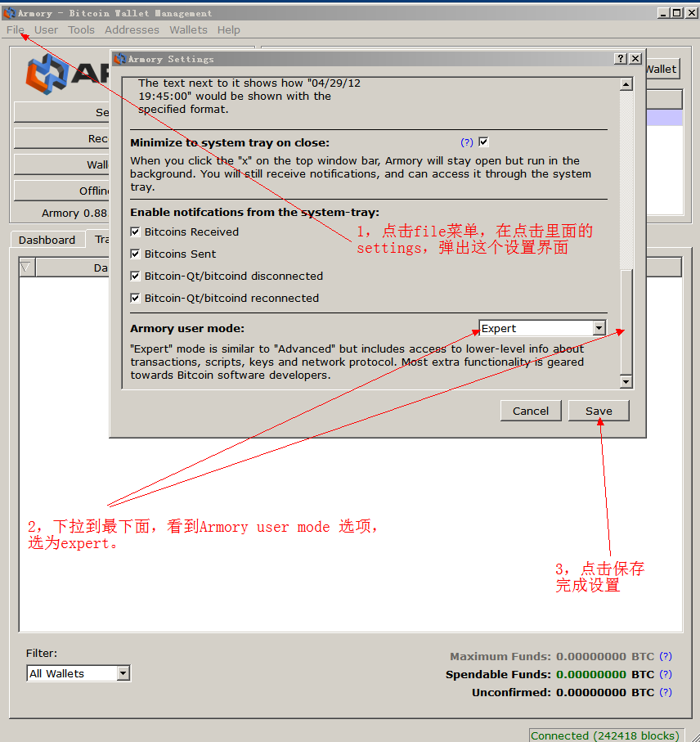Click the help icon next to Unconfirmed balance
Screen dimensions: 700x742
click(x=666, y=692)
